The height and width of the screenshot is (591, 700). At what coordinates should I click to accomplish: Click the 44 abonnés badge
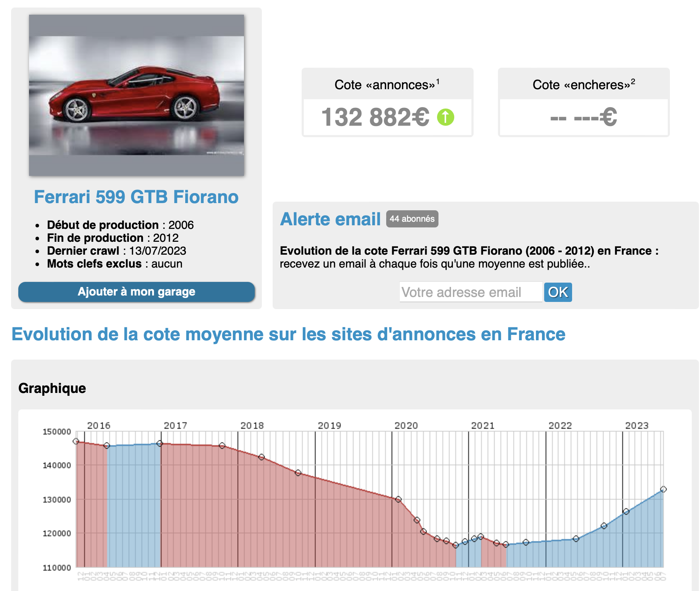pos(412,219)
